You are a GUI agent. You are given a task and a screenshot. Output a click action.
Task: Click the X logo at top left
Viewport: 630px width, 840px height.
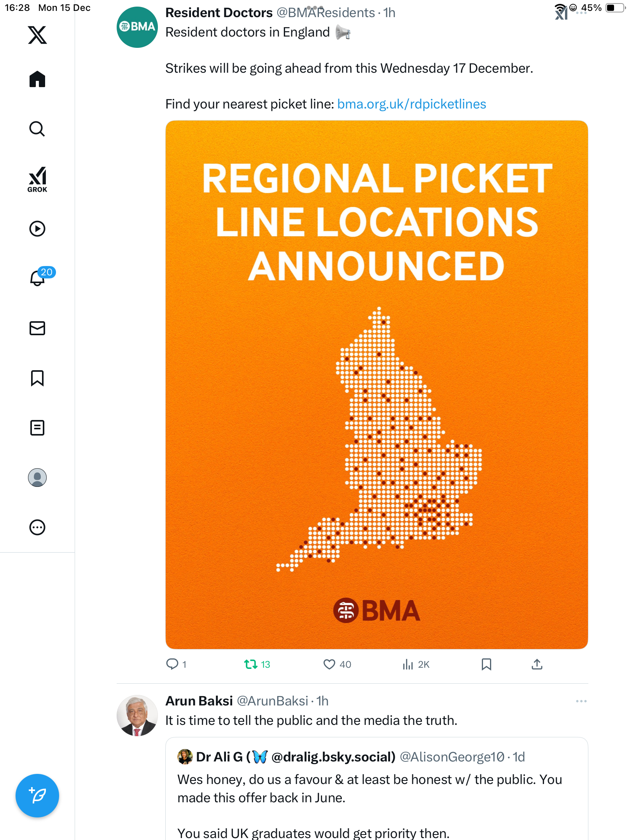(x=37, y=35)
